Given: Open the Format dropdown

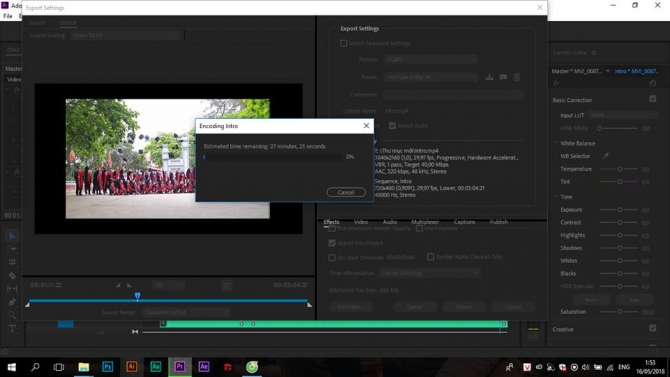Looking at the screenshot, I should point(430,59).
